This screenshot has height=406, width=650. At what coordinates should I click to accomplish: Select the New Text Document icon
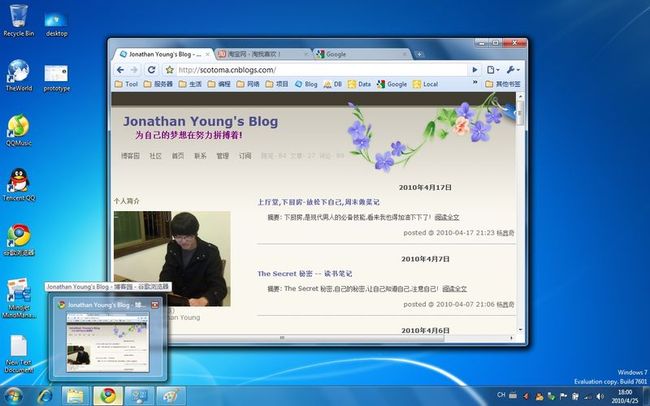point(19,354)
